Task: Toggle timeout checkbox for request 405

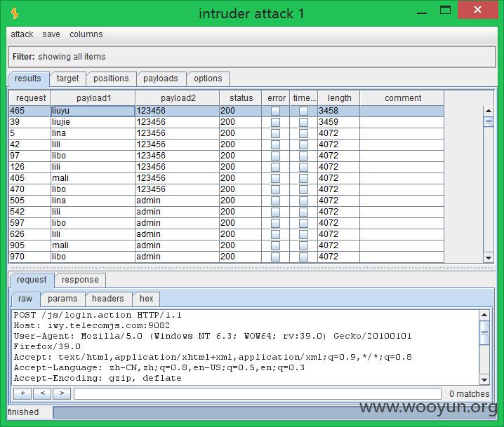Action: pos(303,178)
